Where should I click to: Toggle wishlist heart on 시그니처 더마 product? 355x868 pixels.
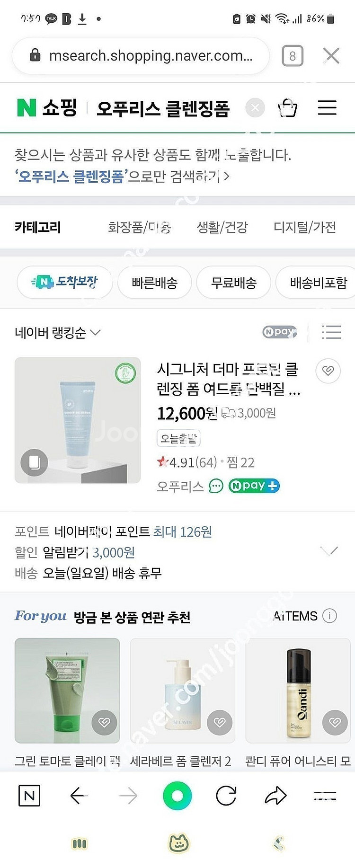pos(328,371)
